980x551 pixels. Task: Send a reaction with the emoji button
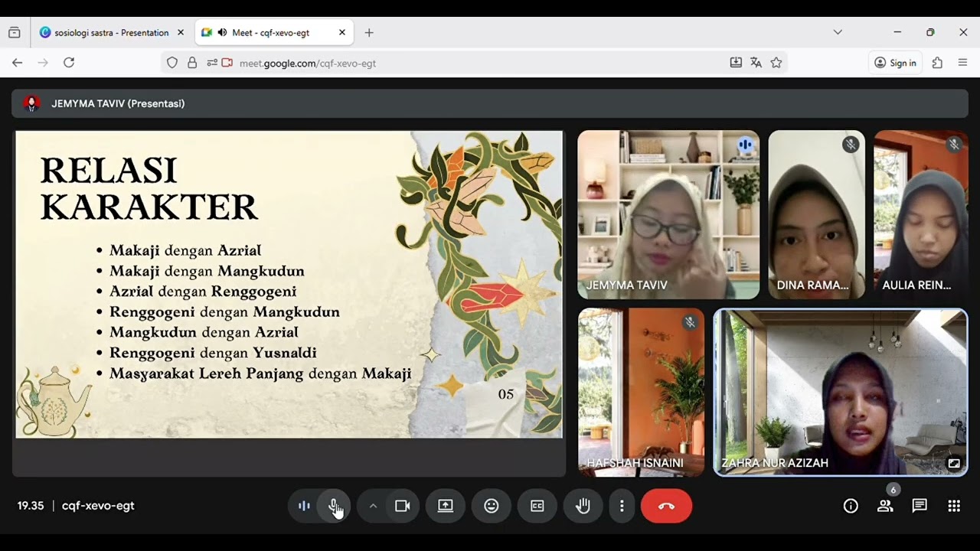tap(492, 506)
